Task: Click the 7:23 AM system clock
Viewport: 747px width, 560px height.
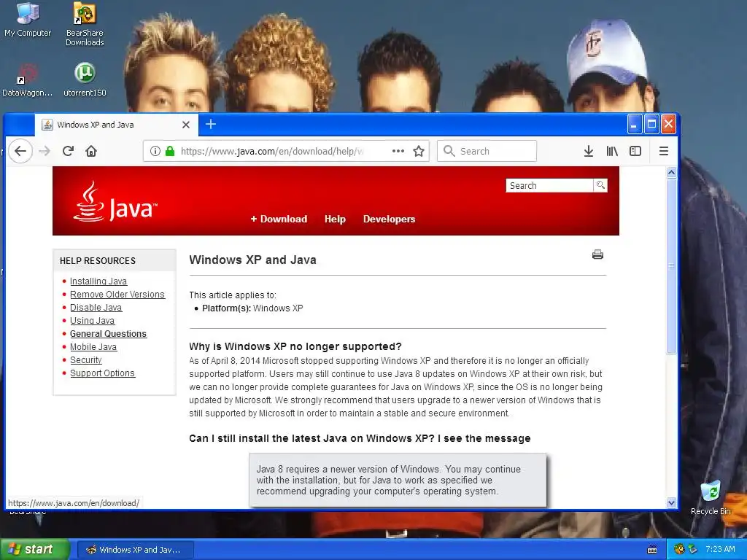Action: (720, 549)
